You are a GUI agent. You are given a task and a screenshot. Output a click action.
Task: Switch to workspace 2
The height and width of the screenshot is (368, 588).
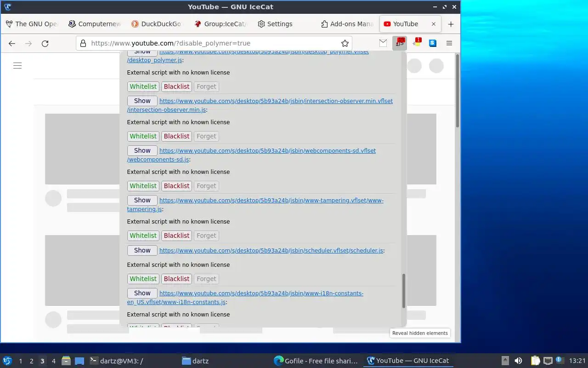[31, 361]
